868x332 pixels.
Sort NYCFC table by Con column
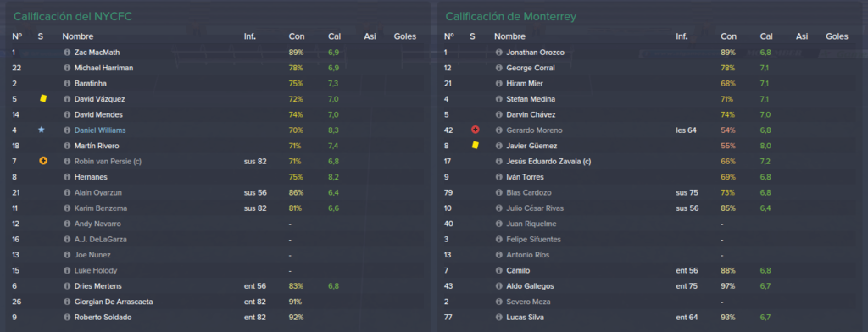click(x=296, y=36)
